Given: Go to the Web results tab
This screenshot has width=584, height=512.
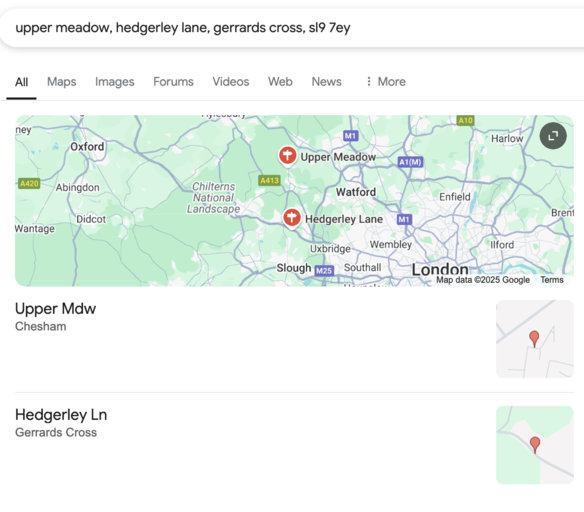Looking at the screenshot, I should pyautogui.click(x=280, y=82).
